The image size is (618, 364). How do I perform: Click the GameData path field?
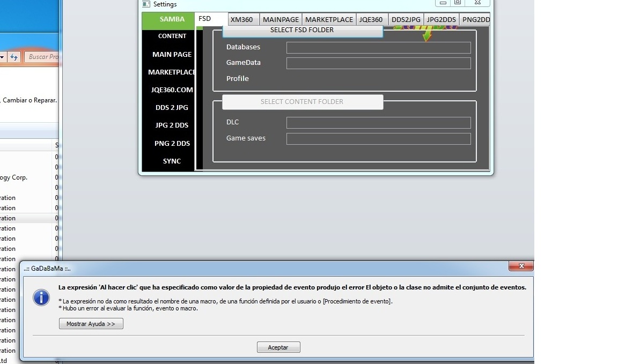point(378,63)
